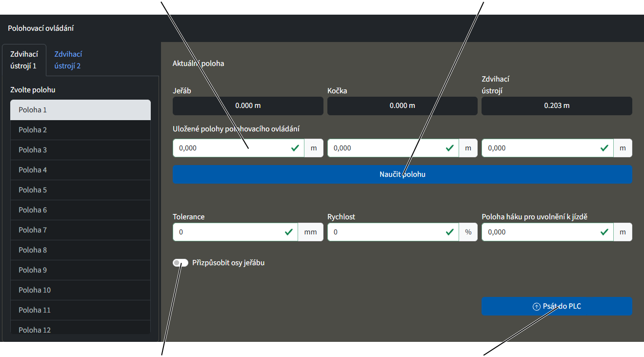
Task: Click the Zdvihací ústrojí value 0.203 m
Action: [557, 105]
